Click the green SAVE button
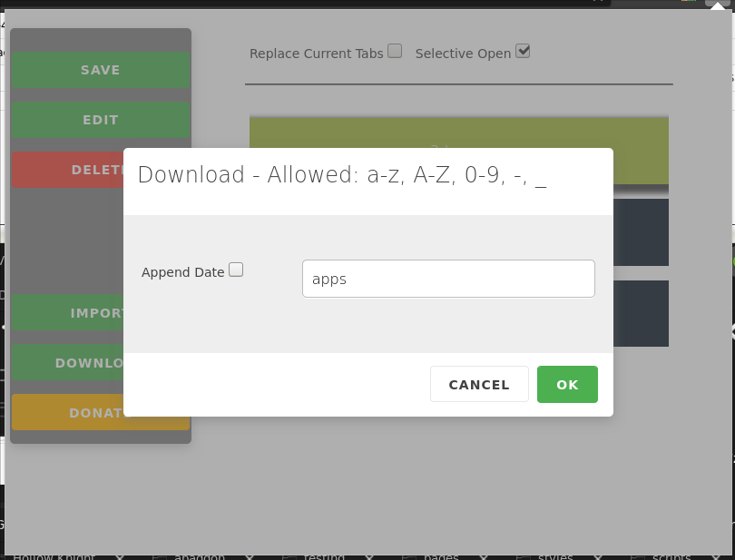This screenshot has width=735, height=560. (101, 70)
